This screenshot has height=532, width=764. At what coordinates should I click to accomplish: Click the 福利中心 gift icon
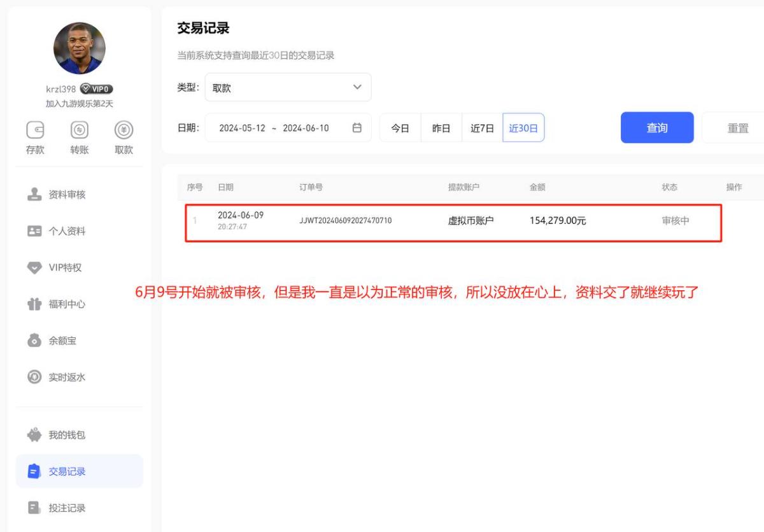[34, 304]
